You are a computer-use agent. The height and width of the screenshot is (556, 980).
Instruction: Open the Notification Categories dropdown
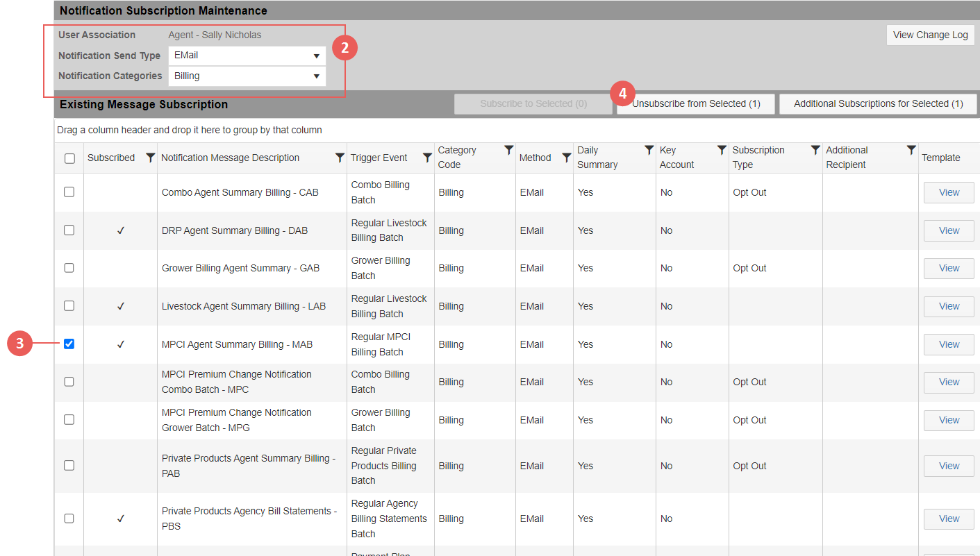coord(247,76)
